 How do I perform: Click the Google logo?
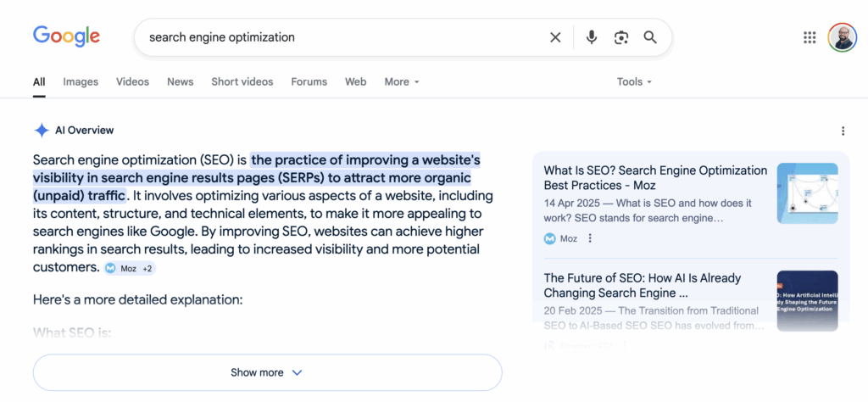(66, 36)
